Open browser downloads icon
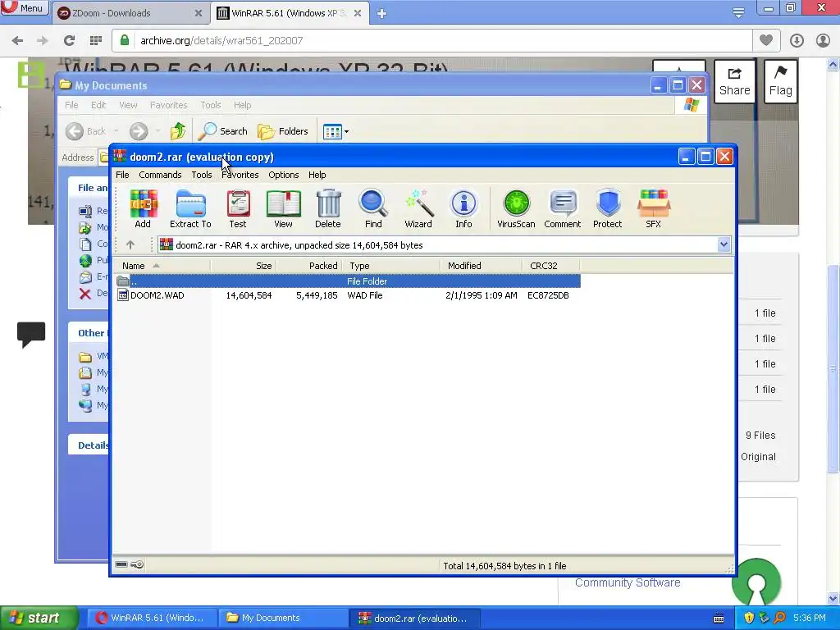The image size is (840, 630). (x=797, y=41)
